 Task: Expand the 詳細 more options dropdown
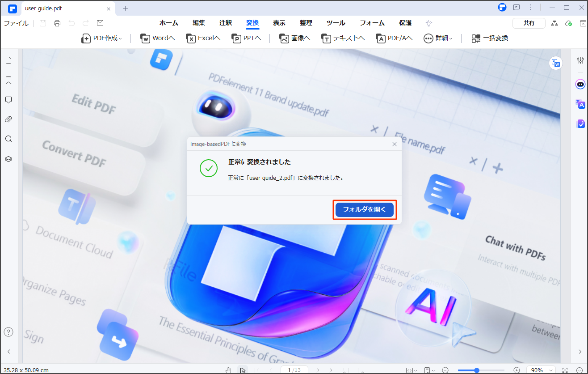pos(438,38)
